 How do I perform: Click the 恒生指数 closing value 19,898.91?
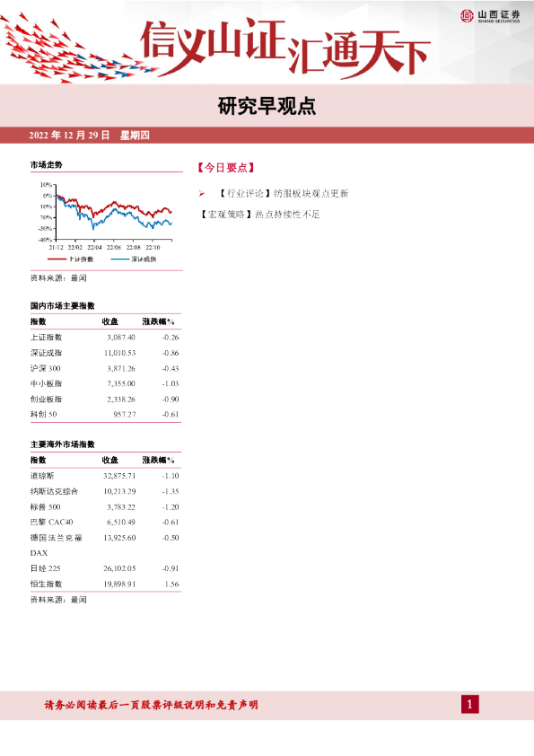(x=119, y=584)
